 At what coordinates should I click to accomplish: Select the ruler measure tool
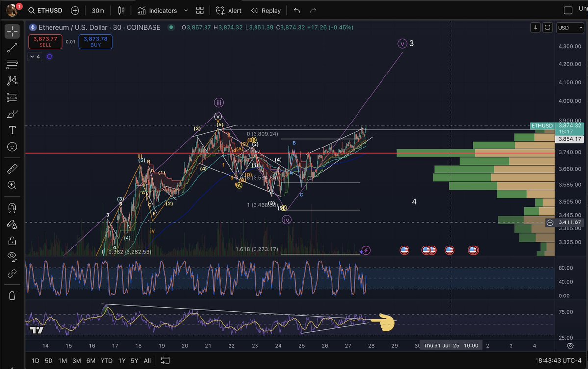pyautogui.click(x=12, y=170)
